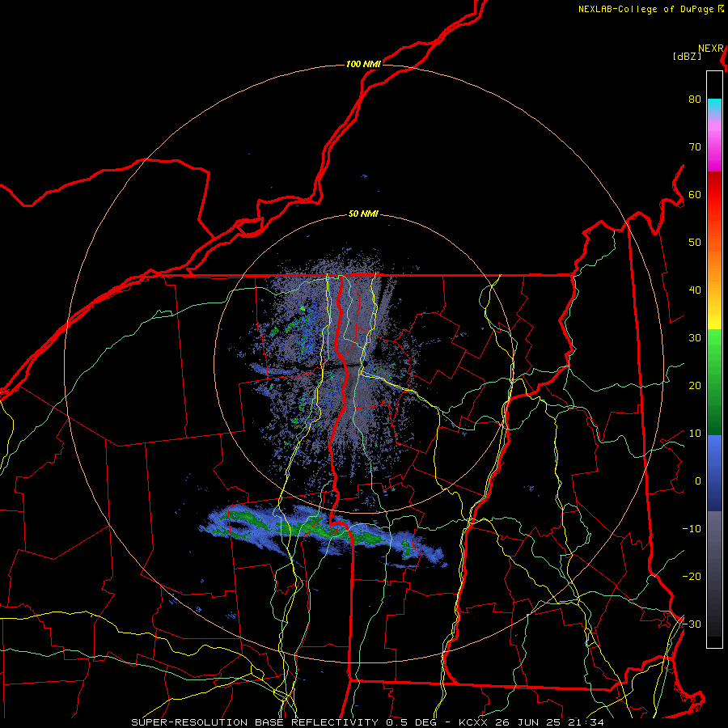Click the 10 dBZ scale value
Image resolution: width=728 pixels, height=728 pixels.
695,434
